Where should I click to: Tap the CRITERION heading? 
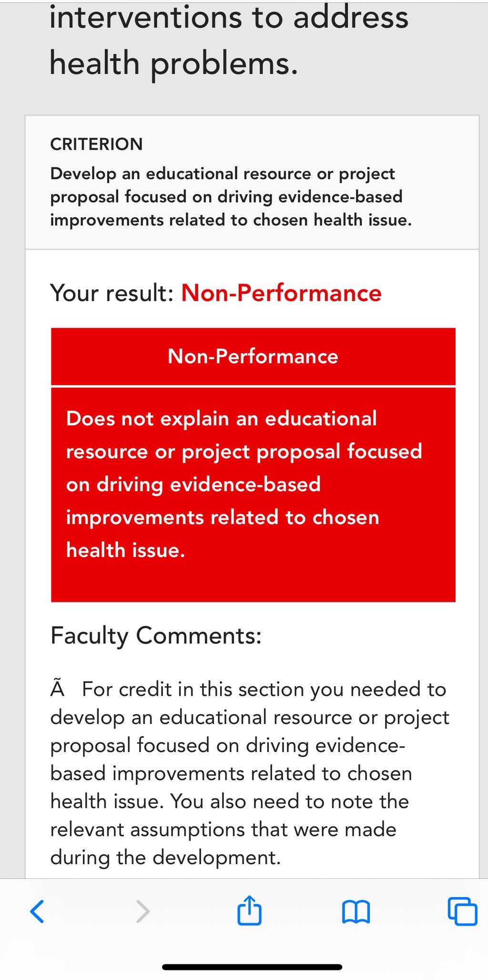pyautogui.click(x=96, y=144)
